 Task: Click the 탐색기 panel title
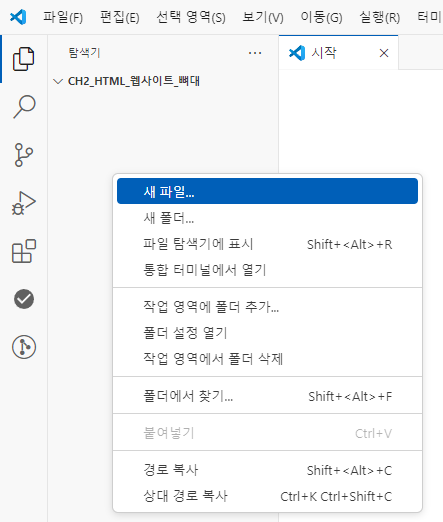coord(84,53)
